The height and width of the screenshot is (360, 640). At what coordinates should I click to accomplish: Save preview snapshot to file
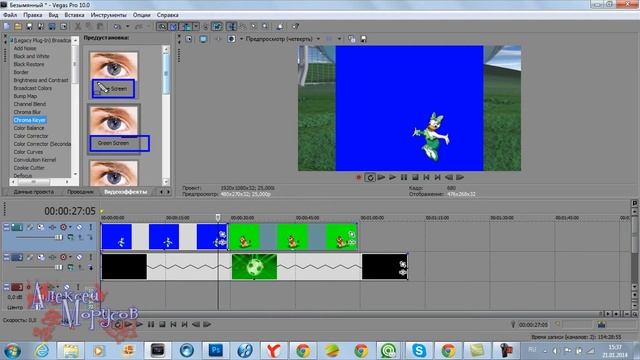click(x=363, y=39)
